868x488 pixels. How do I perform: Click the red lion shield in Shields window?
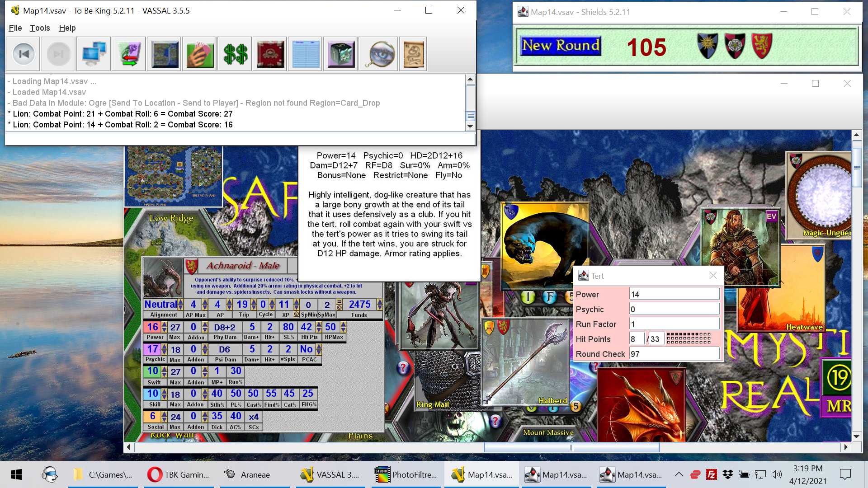point(762,46)
